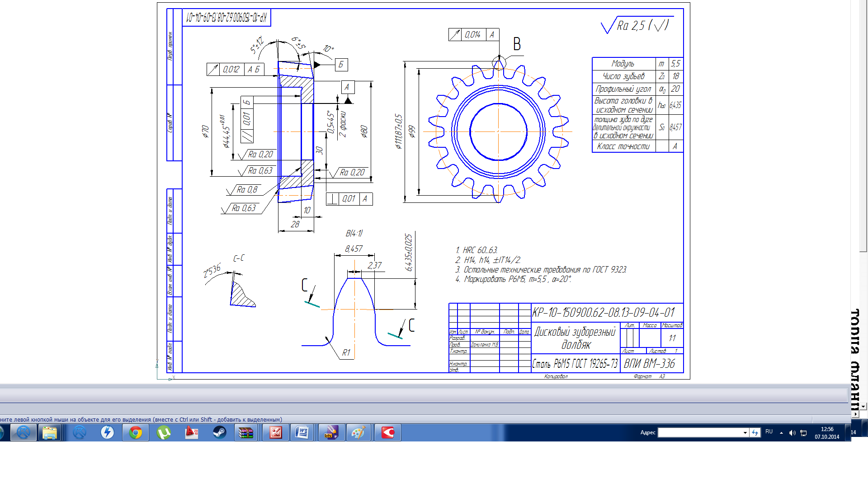Select the 28 width dimension

[x=295, y=224]
